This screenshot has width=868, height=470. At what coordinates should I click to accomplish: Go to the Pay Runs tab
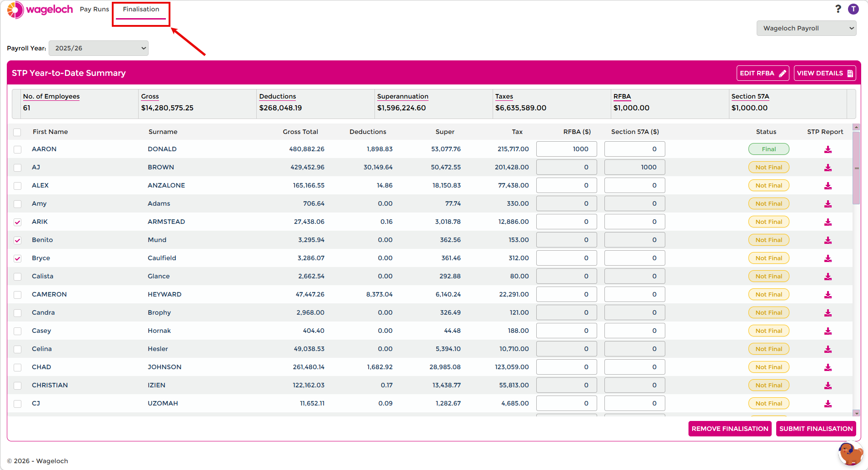point(95,9)
